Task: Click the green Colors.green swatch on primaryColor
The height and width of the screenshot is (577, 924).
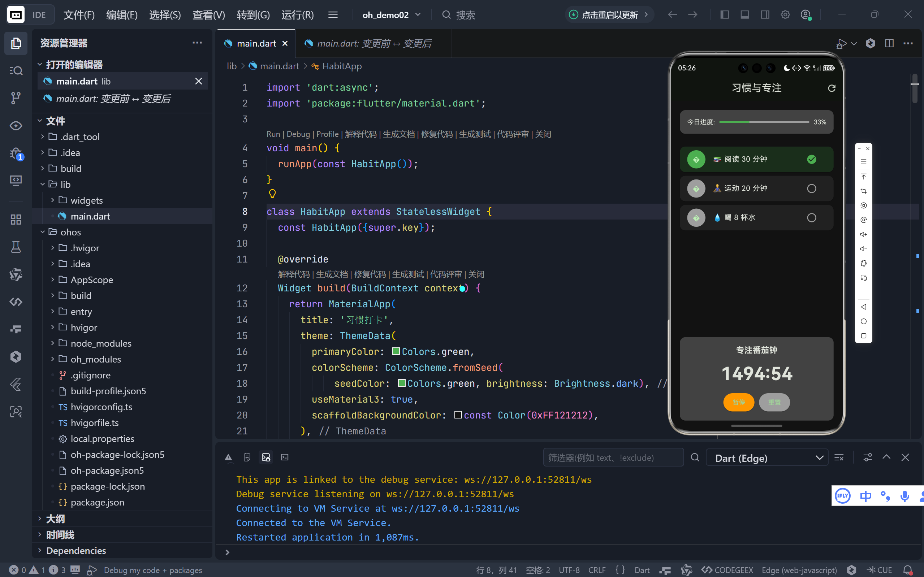Action: [x=396, y=351]
